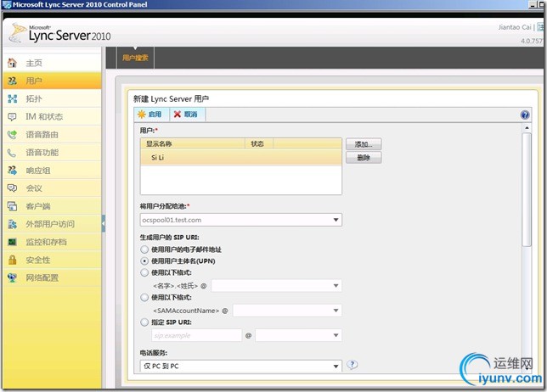Viewport: 547px width, 392px height.
Task: Open the ocspool01.test.com pool dropdown
Action: 241,220
